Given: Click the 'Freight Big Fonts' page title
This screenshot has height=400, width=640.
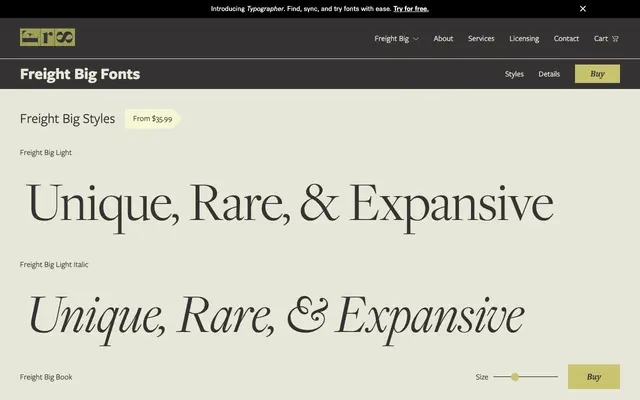Looking at the screenshot, I should point(80,74).
